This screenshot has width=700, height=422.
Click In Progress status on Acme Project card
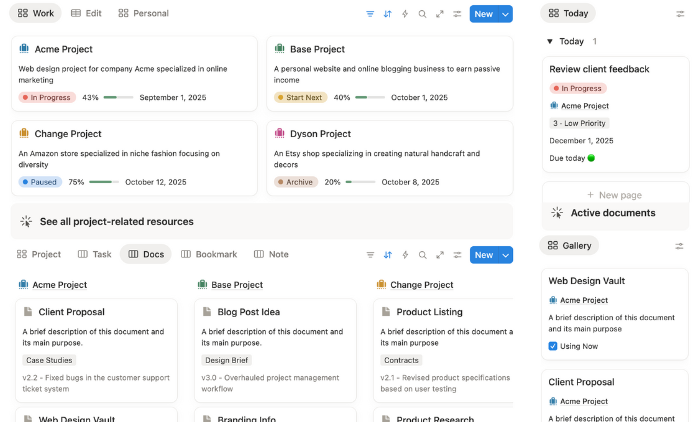click(x=47, y=97)
